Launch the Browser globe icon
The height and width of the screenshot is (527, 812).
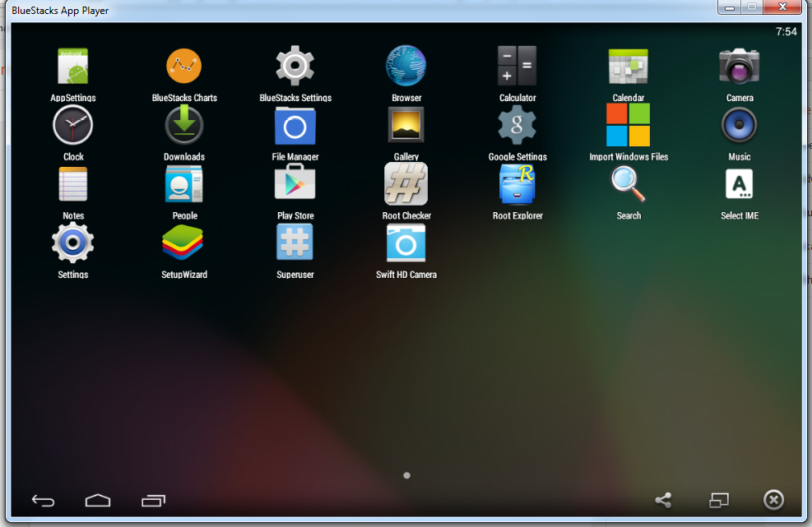pos(406,67)
